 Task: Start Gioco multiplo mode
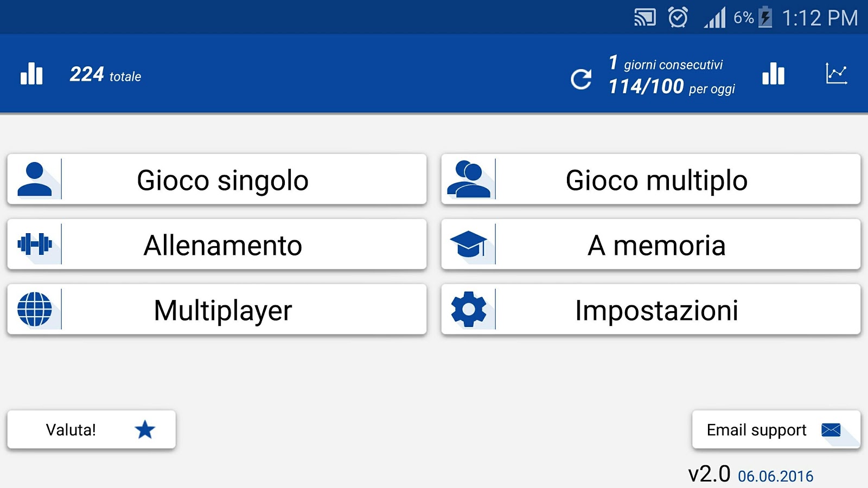click(651, 179)
